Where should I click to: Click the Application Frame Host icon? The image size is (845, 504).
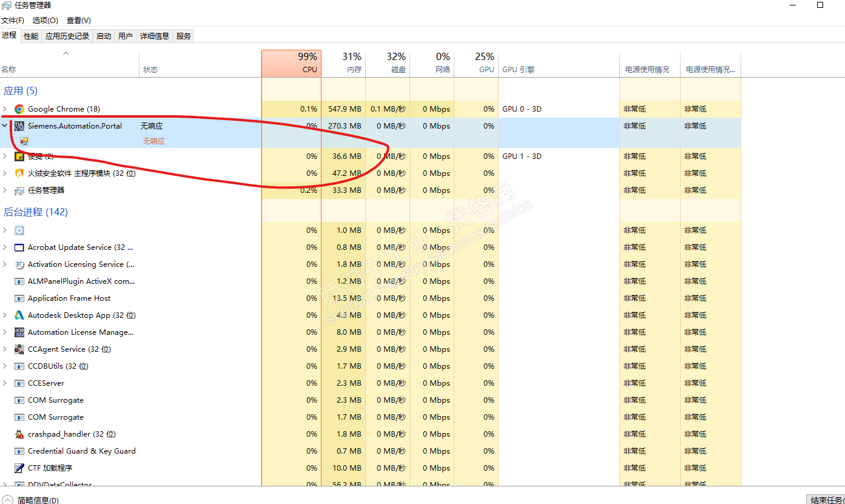(19, 298)
